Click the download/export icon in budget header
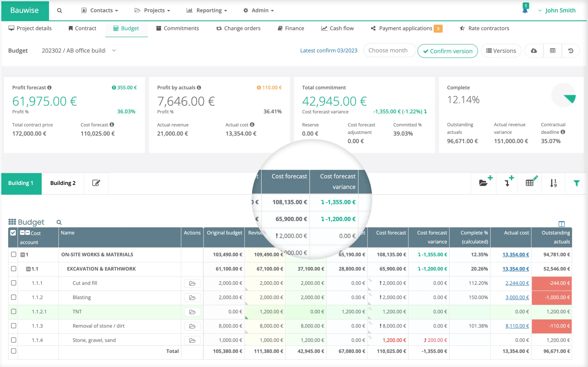Viewport: 588px width, 367px height. 534,50
